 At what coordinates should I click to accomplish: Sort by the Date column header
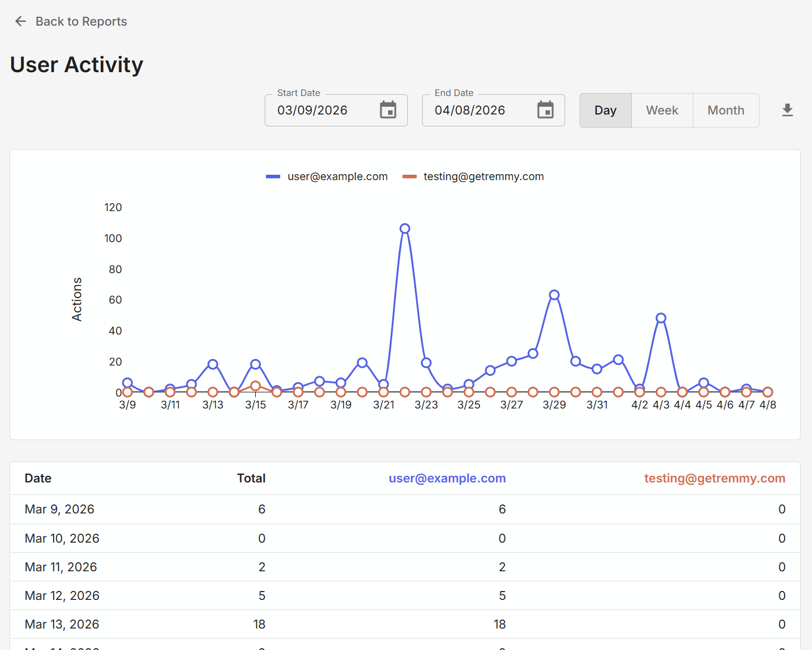point(38,478)
